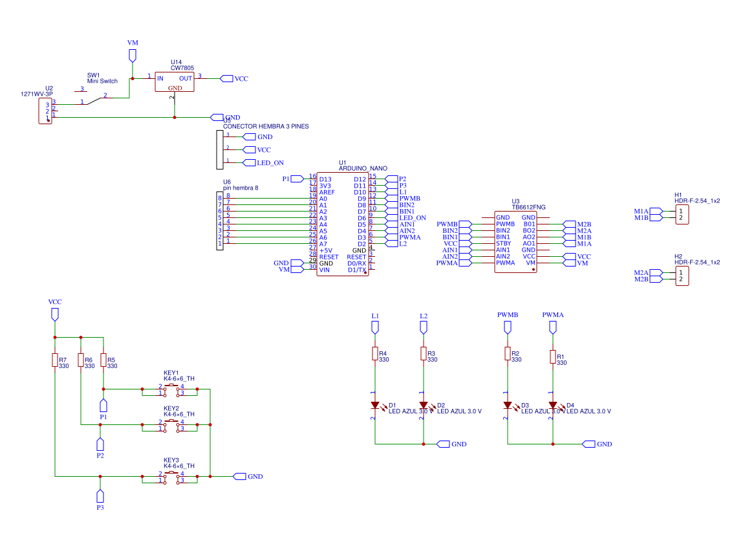Click the "CONECTOR HEMBRA 3 PINES" label
Screen dimensions: 756x535
(x=266, y=126)
